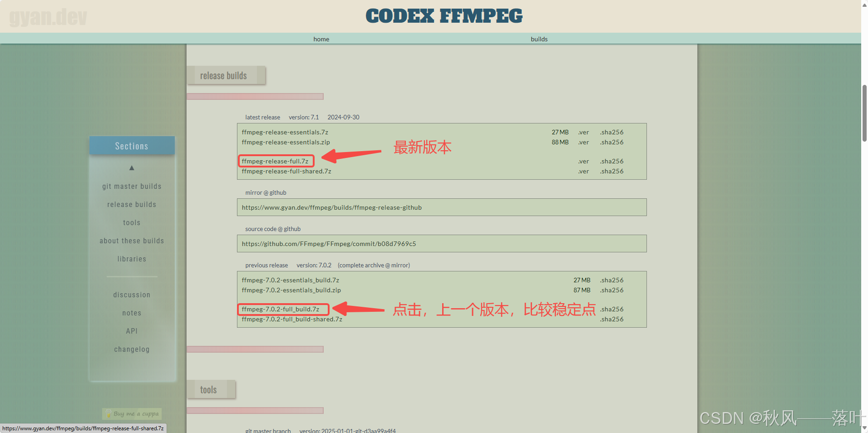Download ffmpeg-release-full-shared.7z
868x433 pixels.
point(286,171)
